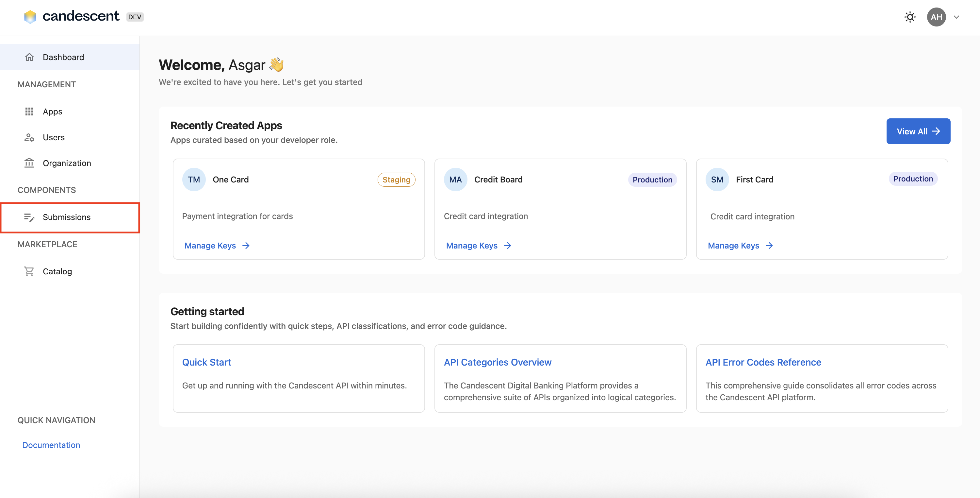Click the Organization building icon
Screen dimensions: 980x498
click(x=29, y=163)
